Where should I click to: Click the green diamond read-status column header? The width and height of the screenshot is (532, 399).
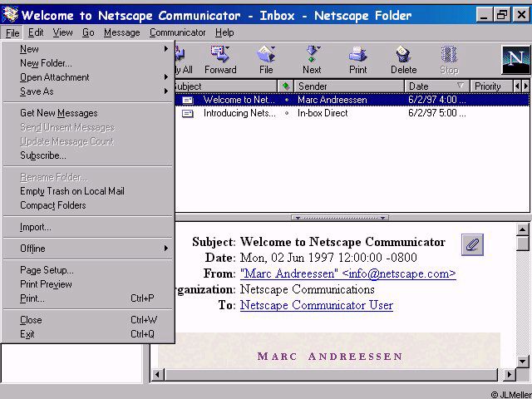286,86
